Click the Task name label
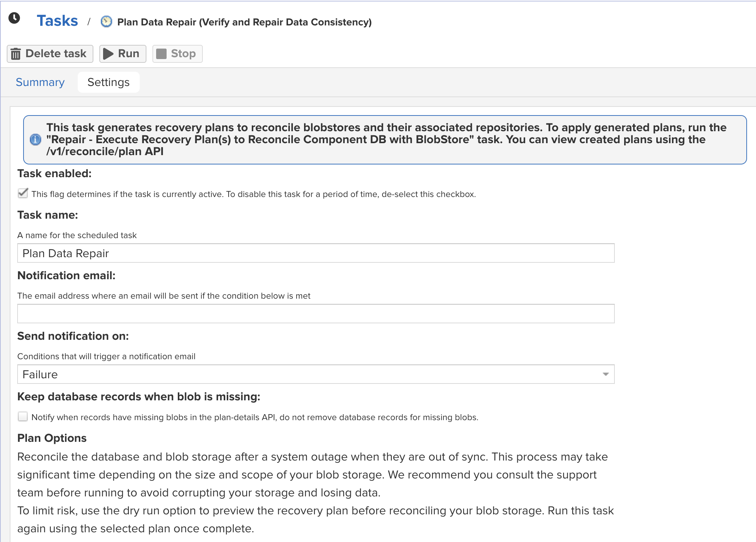756x542 pixels. [x=47, y=215]
